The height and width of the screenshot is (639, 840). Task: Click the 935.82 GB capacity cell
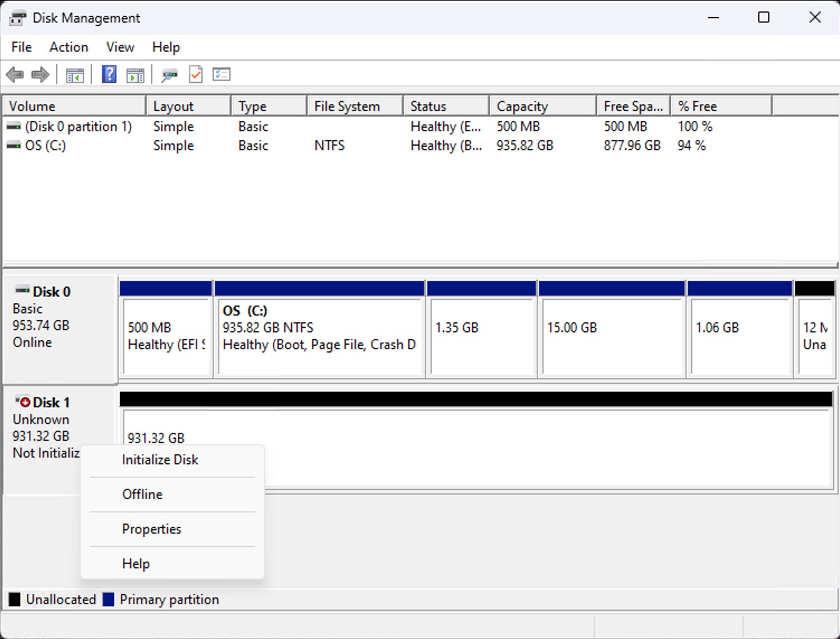[525, 146]
